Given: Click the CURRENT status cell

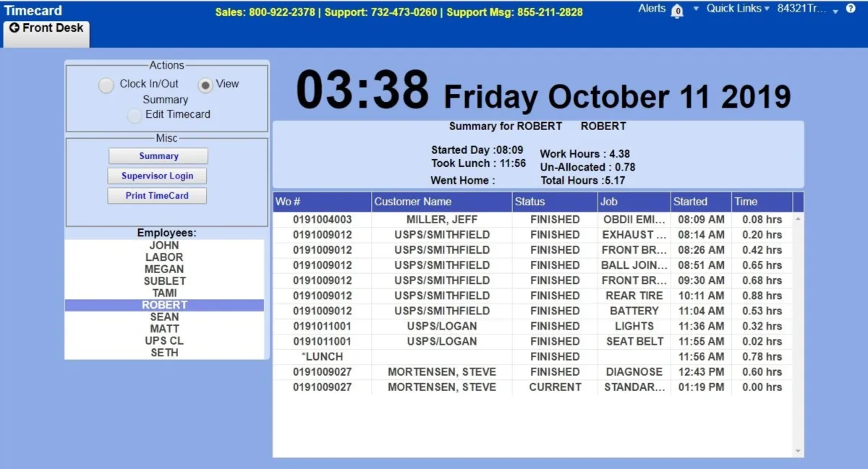Looking at the screenshot, I should pos(555,387).
